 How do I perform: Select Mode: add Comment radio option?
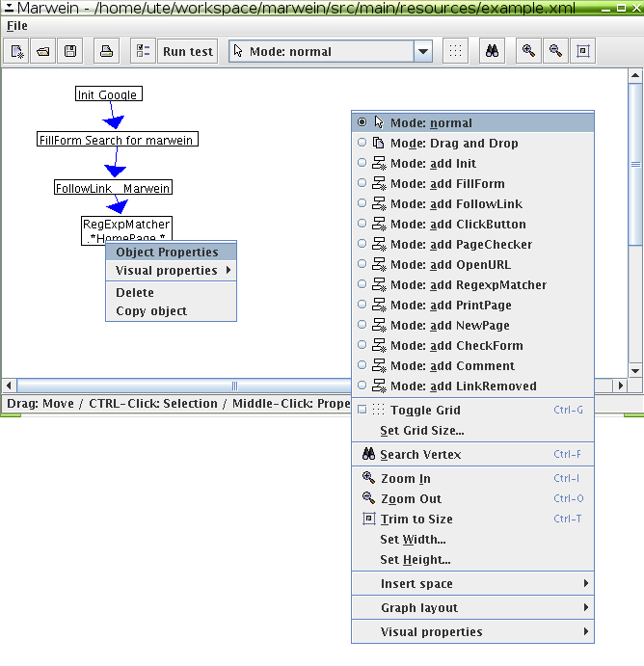tap(362, 365)
